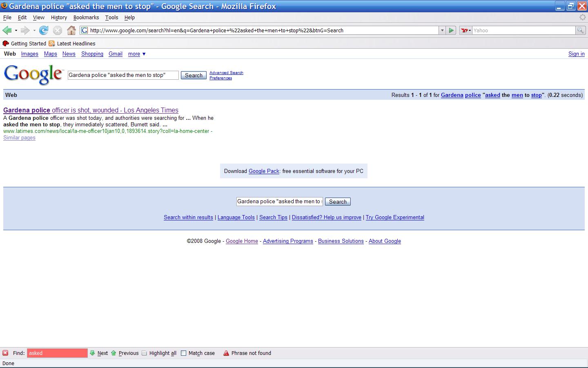Click the Google Pack download link
The width and height of the screenshot is (588, 368).
(264, 171)
